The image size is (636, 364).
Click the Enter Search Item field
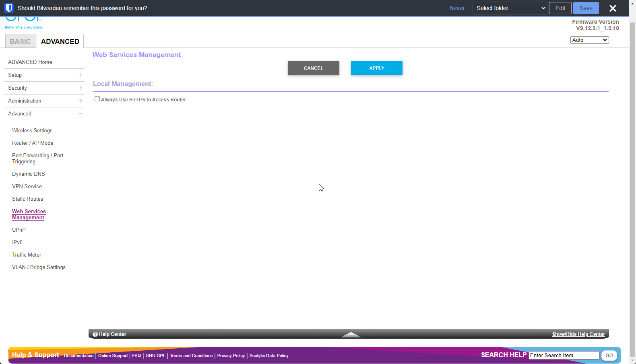[564, 356]
